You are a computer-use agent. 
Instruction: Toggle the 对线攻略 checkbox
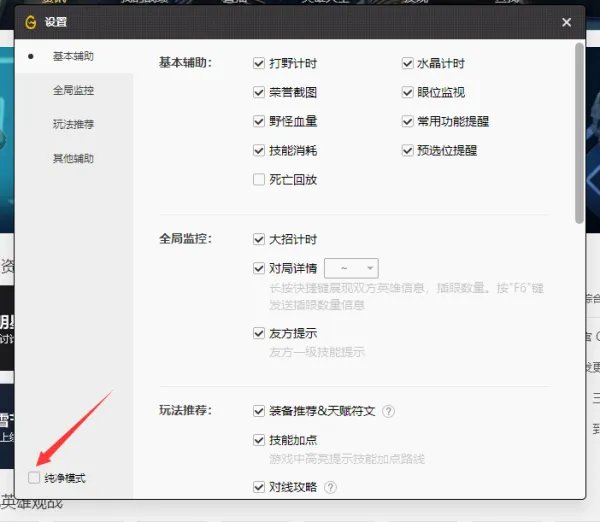pyautogui.click(x=259, y=487)
